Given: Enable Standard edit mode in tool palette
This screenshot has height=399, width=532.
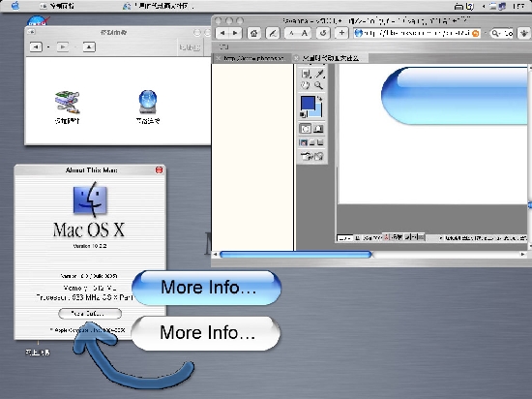Looking at the screenshot, I should pos(306,129).
